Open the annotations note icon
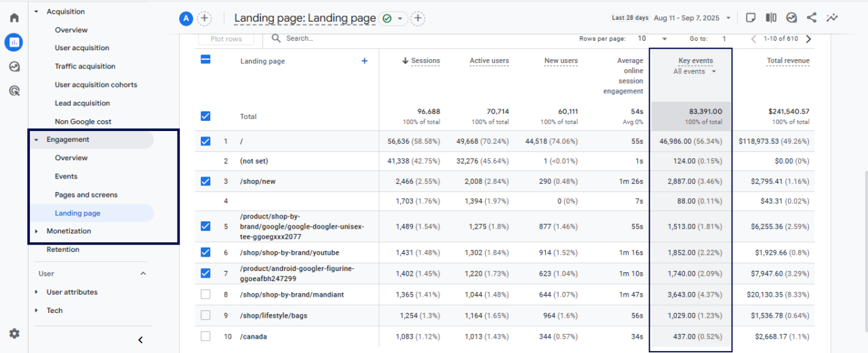868x353 pixels. click(x=751, y=18)
